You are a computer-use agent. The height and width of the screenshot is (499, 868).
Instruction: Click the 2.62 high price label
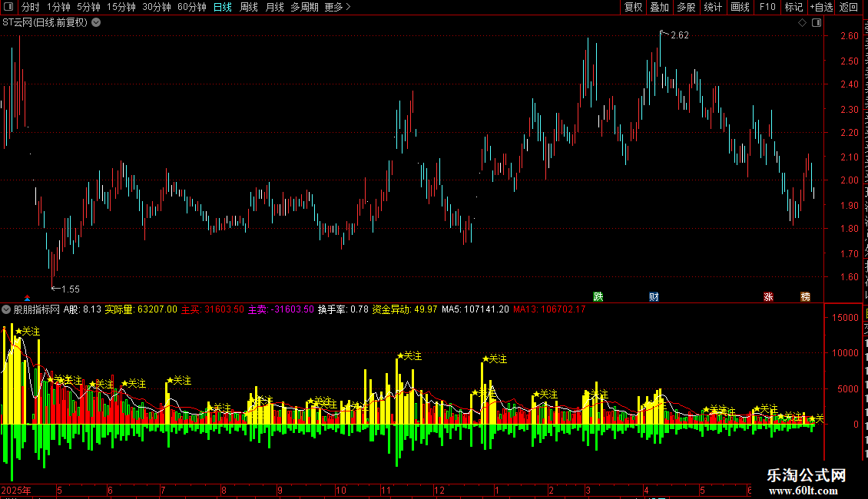[680, 35]
